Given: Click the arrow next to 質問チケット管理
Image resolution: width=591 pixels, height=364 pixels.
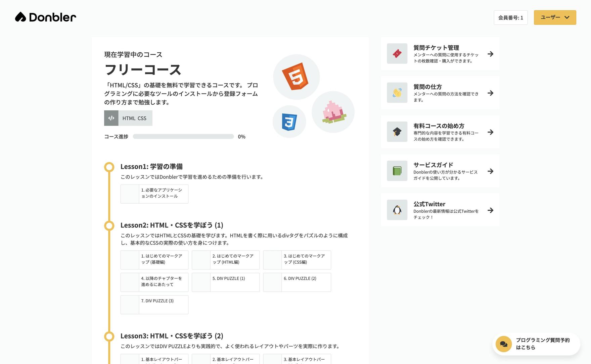Looking at the screenshot, I should (x=490, y=54).
